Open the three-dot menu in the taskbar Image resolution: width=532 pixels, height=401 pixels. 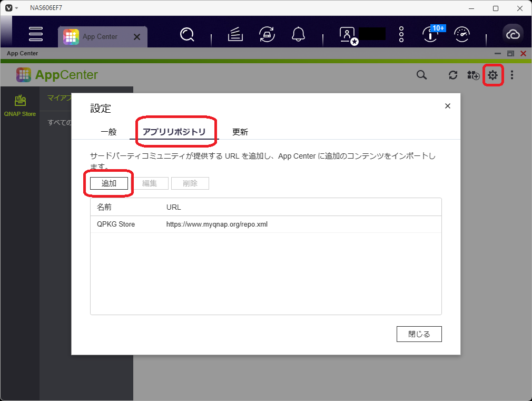tap(401, 34)
